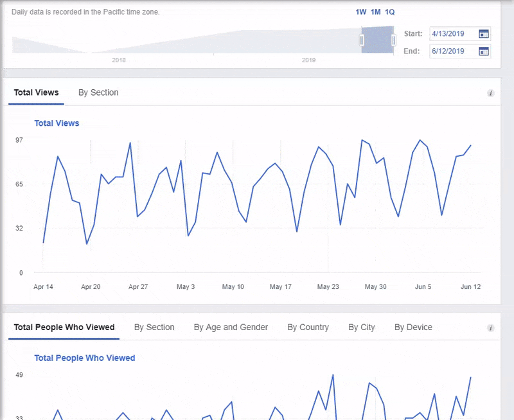Open the Total People Who Viewed tab
Viewport: 514px width, 420px height.
[64, 328]
